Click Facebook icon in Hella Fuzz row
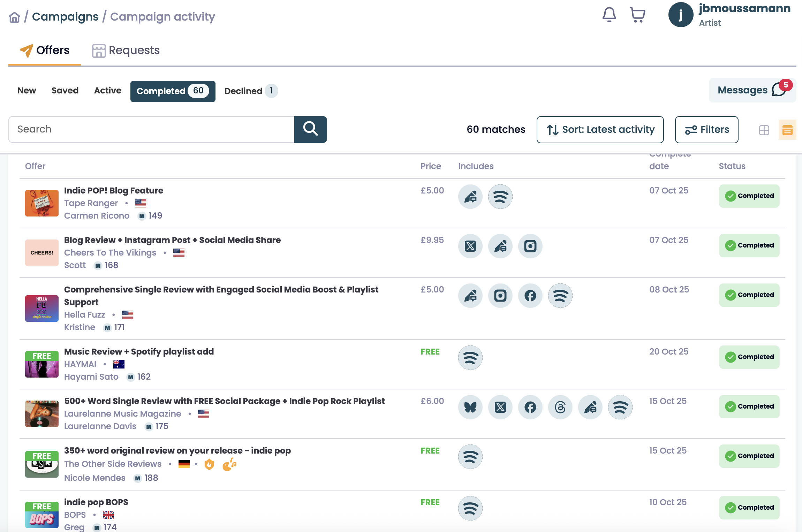 pyautogui.click(x=530, y=296)
